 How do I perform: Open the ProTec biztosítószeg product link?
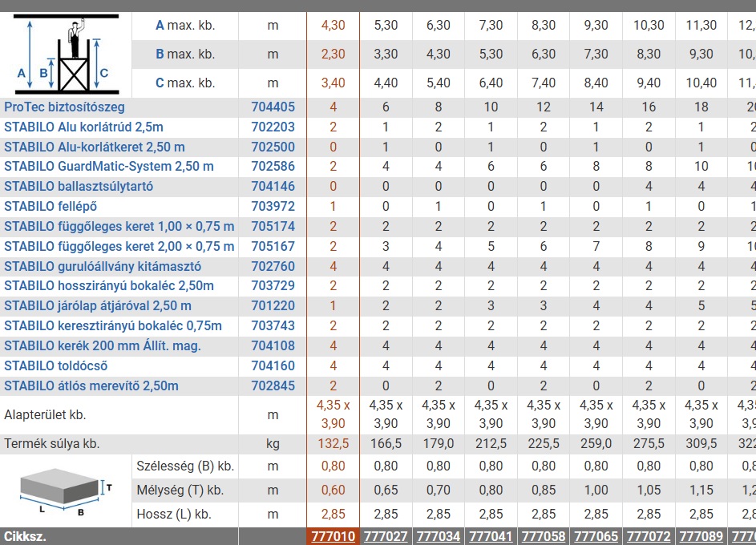pos(65,107)
